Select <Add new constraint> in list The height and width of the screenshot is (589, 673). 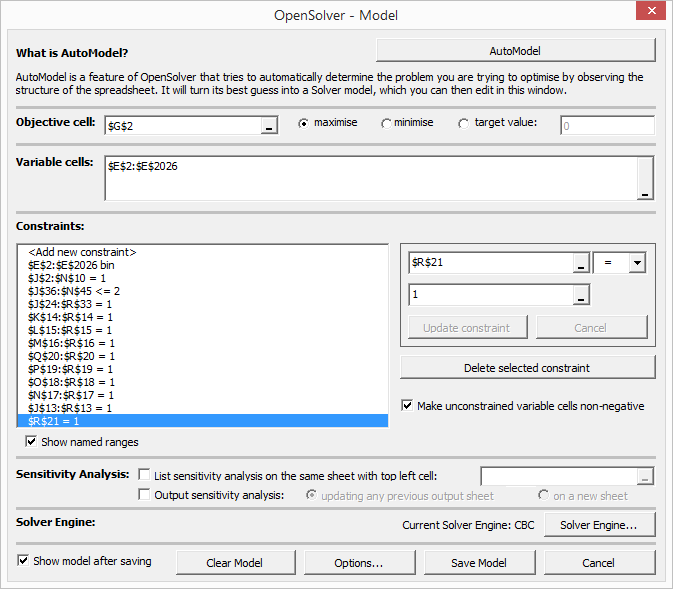[x=203, y=252]
